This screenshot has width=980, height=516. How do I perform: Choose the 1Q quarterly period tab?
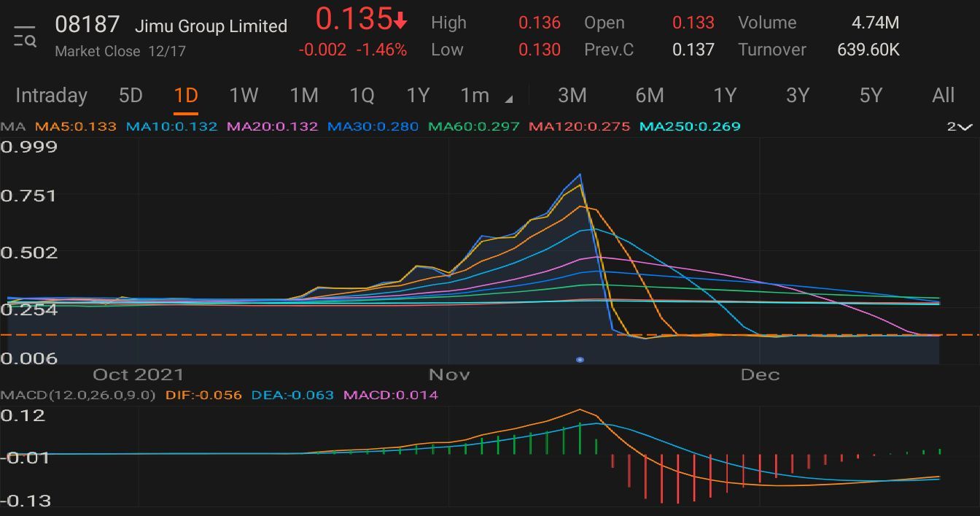362,96
